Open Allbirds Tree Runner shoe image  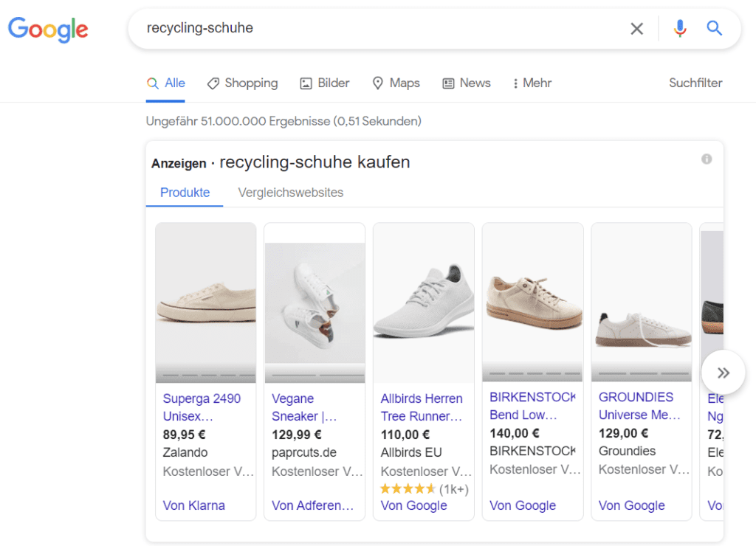point(424,303)
